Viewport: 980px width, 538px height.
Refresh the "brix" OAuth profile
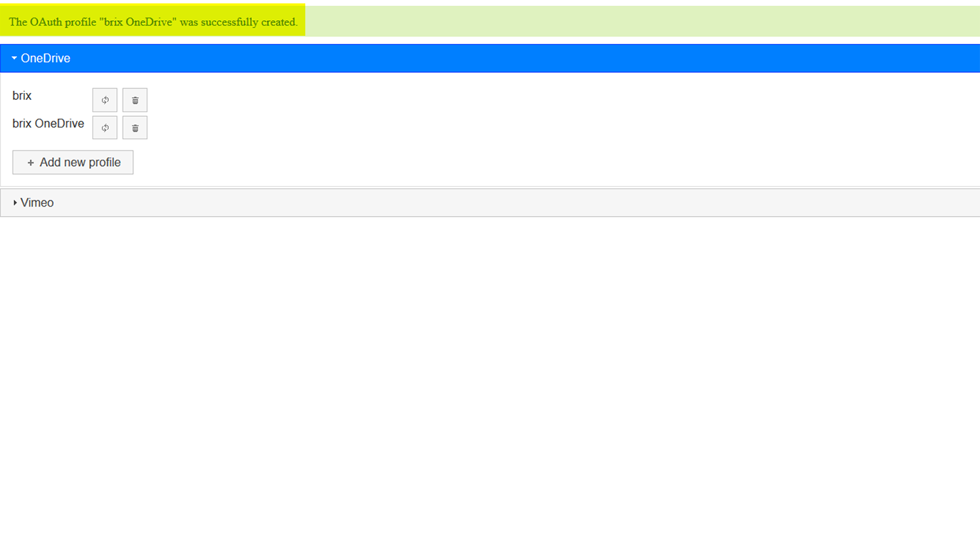105,100
